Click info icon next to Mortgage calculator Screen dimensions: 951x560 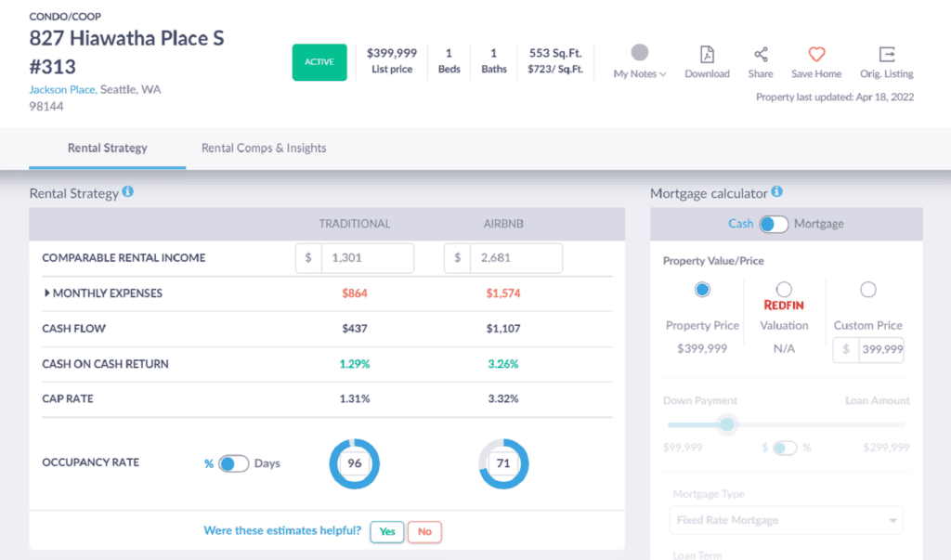pyautogui.click(x=776, y=192)
